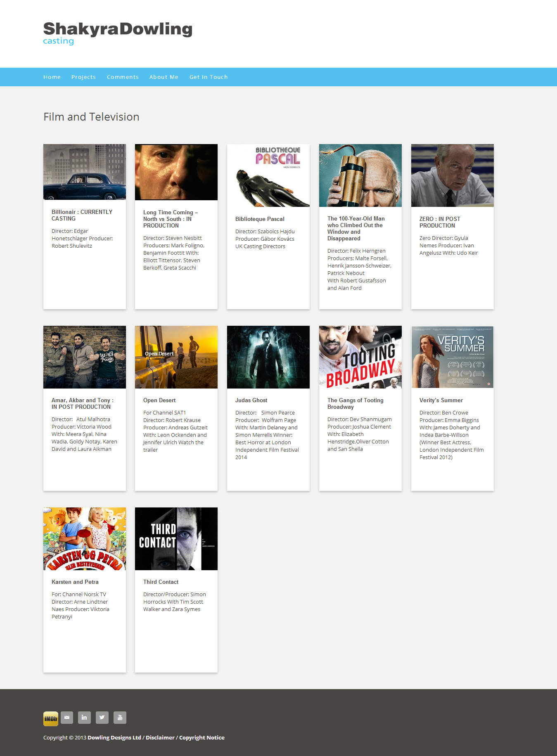Open the LinkedIn icon in footer
Image resolution: width=557 pixels, height=756 pixels.
pos(84,718)
